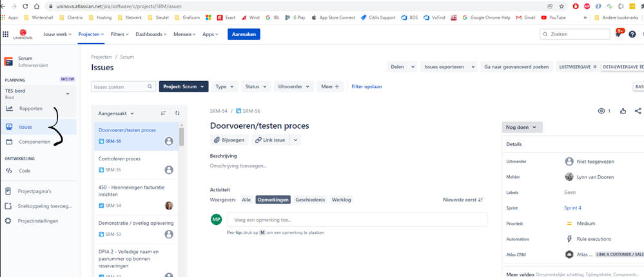Click the MP user avatar beside comment box
Viewport: 644px width, 277px height.
coord(217,220)
